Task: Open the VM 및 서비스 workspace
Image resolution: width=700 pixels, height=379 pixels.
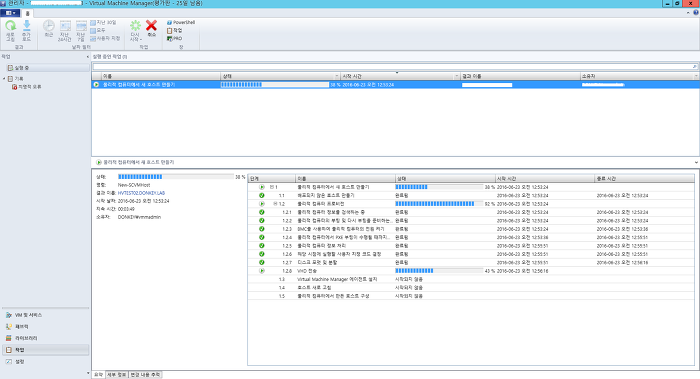Action: (46, 315)
